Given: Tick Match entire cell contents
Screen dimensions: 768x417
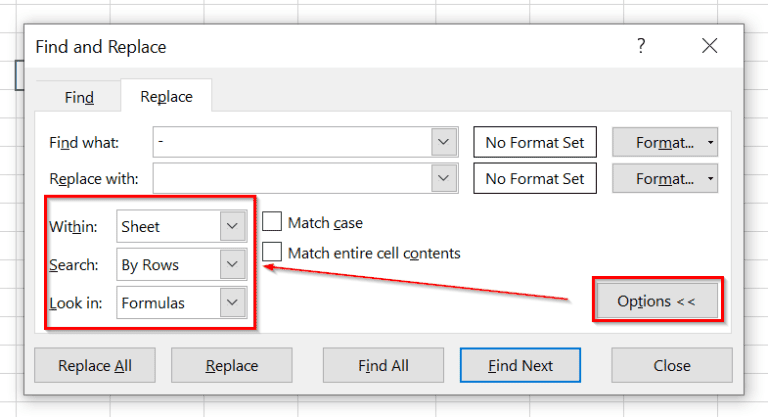Looking at the screenshot, I should point(272,252).
